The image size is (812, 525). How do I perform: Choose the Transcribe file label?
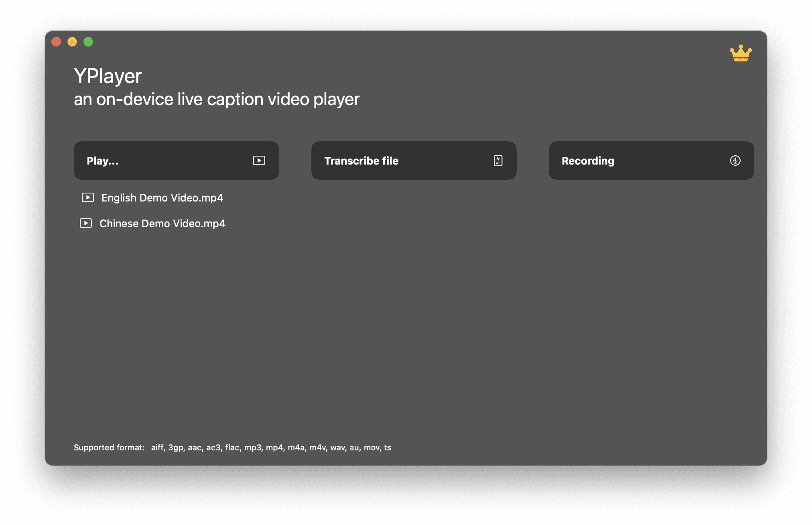(361, 161)
